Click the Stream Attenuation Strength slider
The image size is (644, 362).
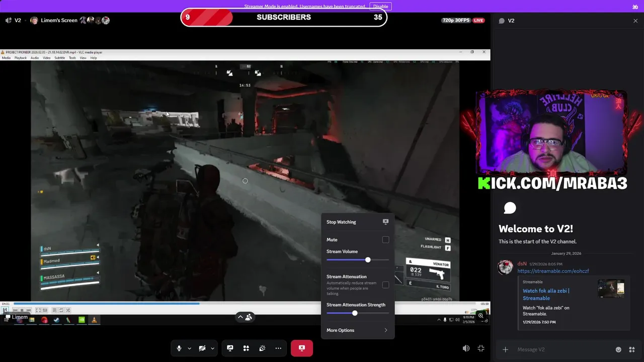[x=358, y=313]
